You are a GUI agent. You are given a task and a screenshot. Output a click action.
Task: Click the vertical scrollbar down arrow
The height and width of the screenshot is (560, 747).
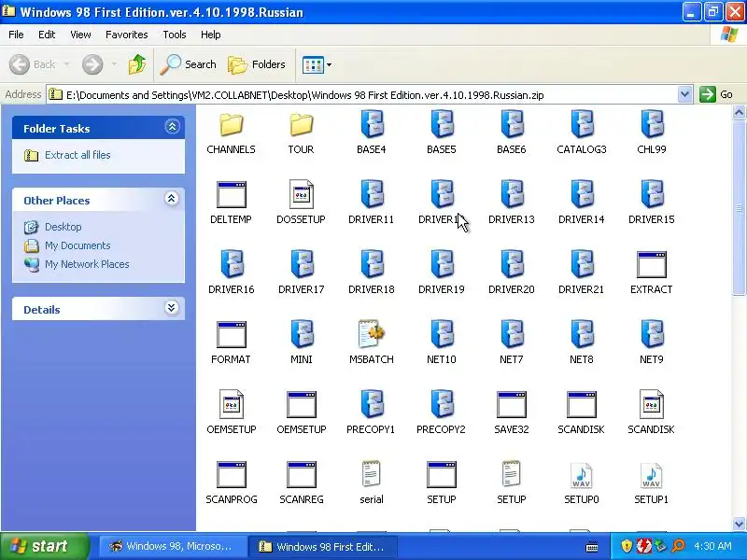(x=739, y=524)
